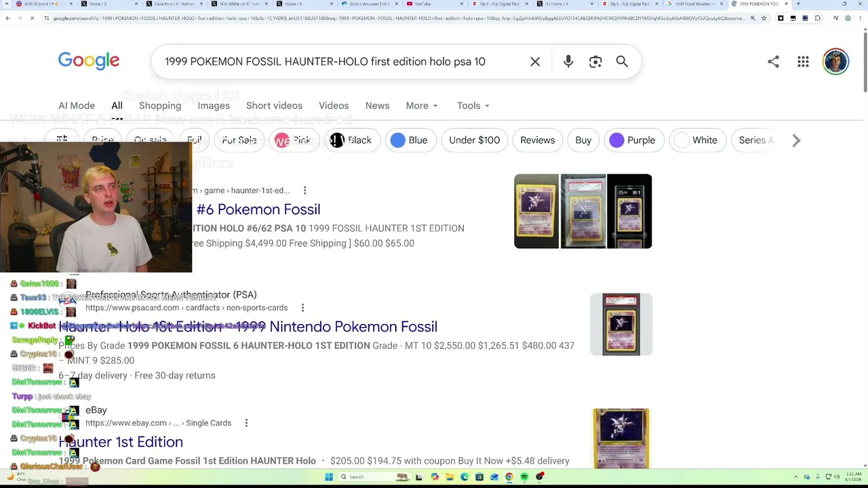Image resolution: width=868 pixels, height=488 pixels.
Task: Open Microsoft Edge from the taskbar
Action: tap(465, 477)
